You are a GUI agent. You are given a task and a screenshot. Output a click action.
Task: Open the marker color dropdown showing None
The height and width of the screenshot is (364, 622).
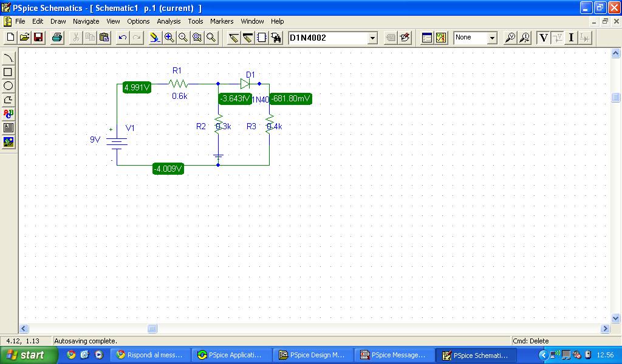point(492,38)
